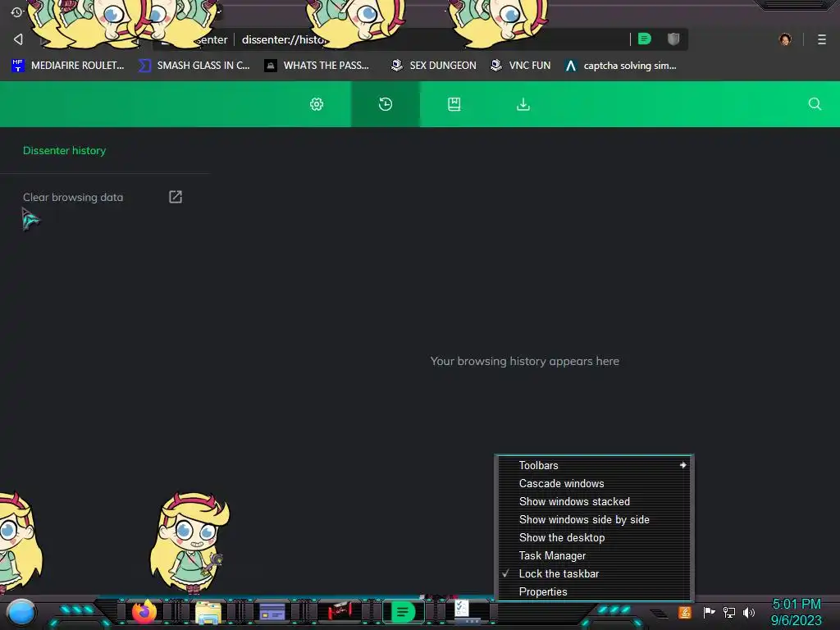Click the Dissenter comment icon in address bar

click(645, 39)
